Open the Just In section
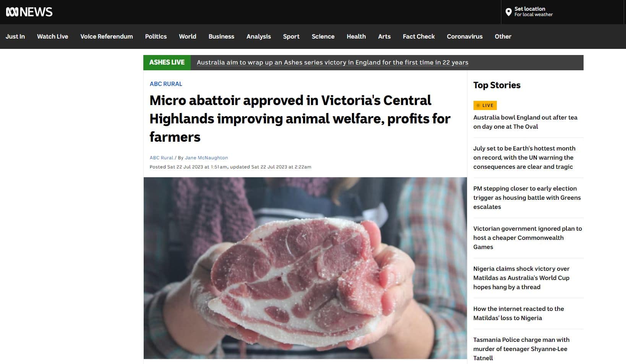This screenshot has width=626, height=364. (x=15, y=37)
